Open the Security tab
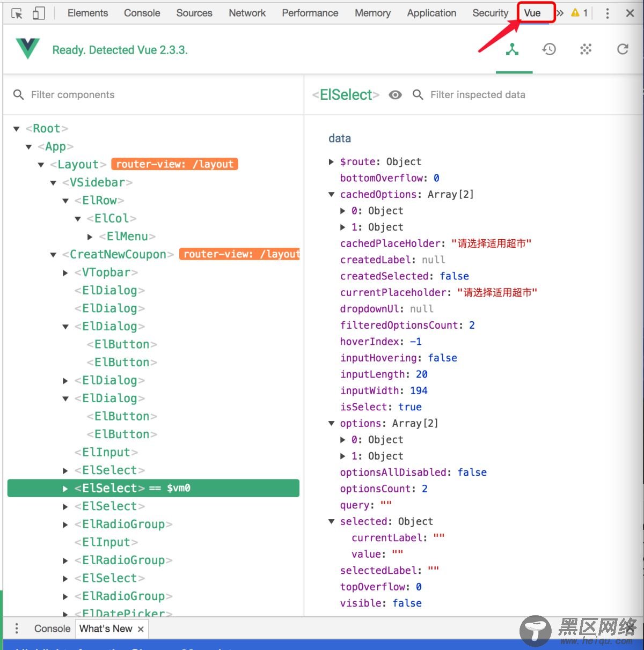 [490, 13]
